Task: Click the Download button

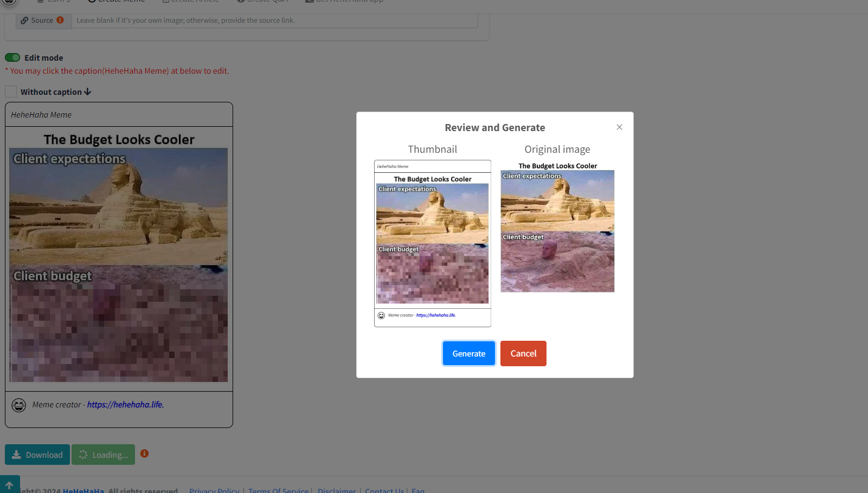Action: pyautogui.click(x=37, y=455)
